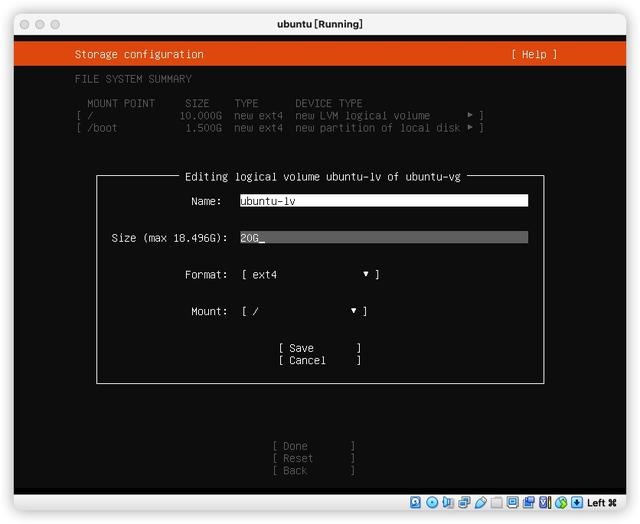Click the Storage configuration header text

(x=139, y=54)
